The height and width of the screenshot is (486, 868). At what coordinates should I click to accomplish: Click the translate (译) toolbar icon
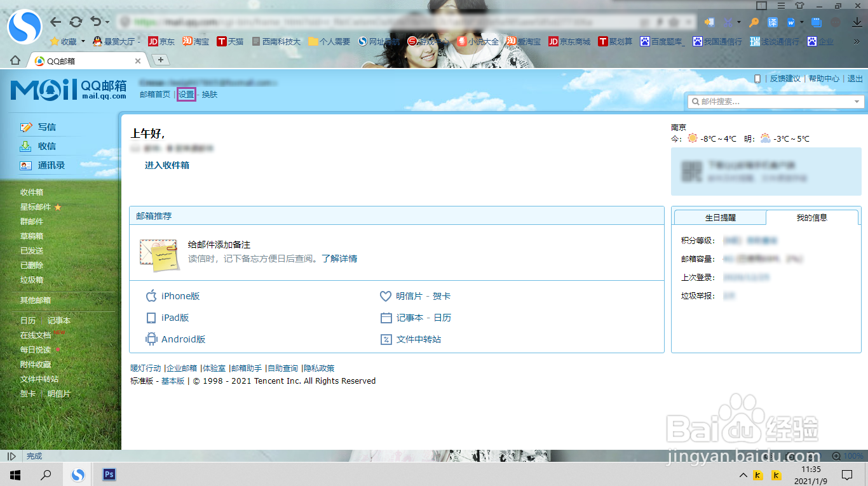[x=773, y=22]
